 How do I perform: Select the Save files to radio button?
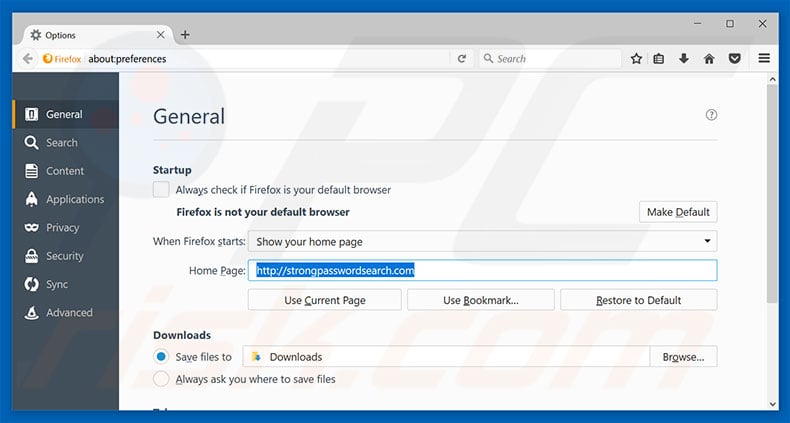pos(161,357)
